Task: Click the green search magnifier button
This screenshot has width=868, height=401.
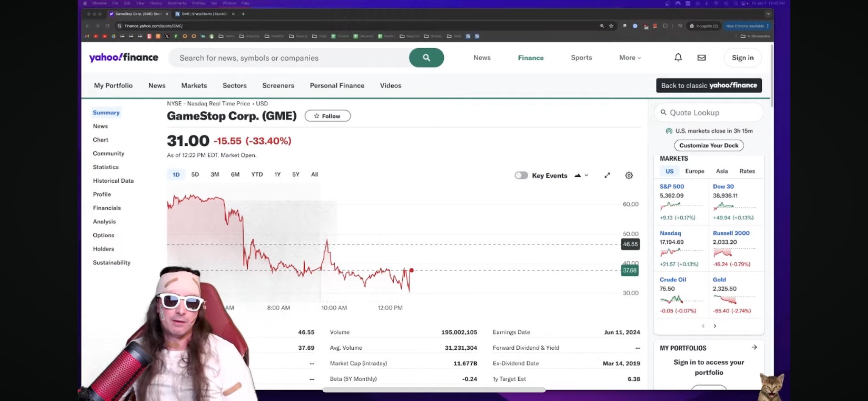Action: 426,58
